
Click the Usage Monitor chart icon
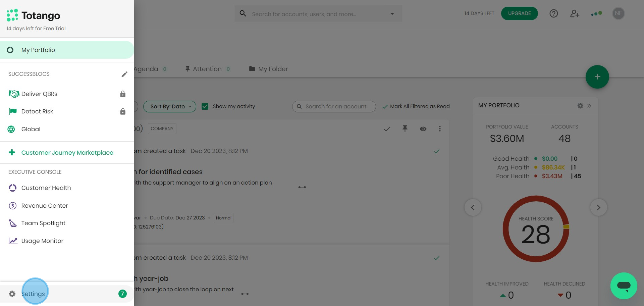(13, 241)
